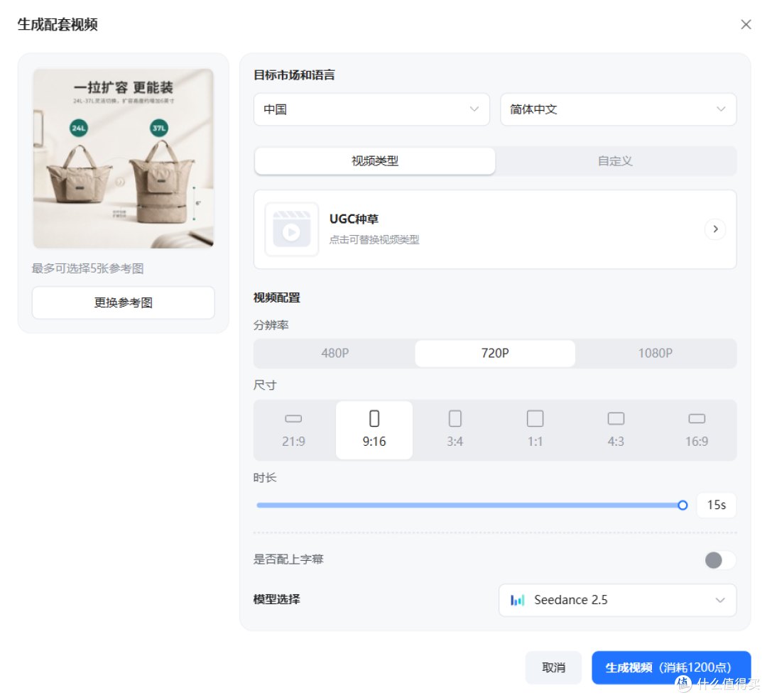Image resolution: width=767 pixels, height=700 pixels.
Task: Click the 视频配置 heading
Action: [277, 297]
